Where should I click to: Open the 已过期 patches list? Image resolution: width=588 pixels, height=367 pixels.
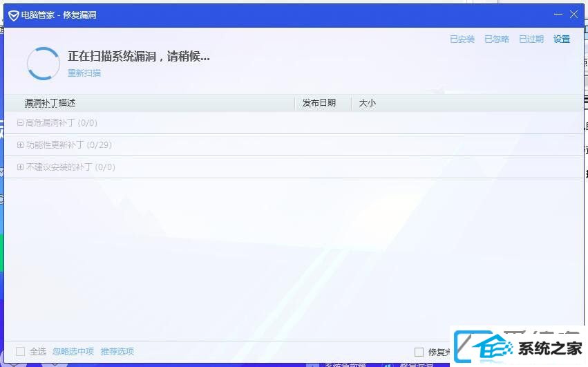[x=531, y=39]
